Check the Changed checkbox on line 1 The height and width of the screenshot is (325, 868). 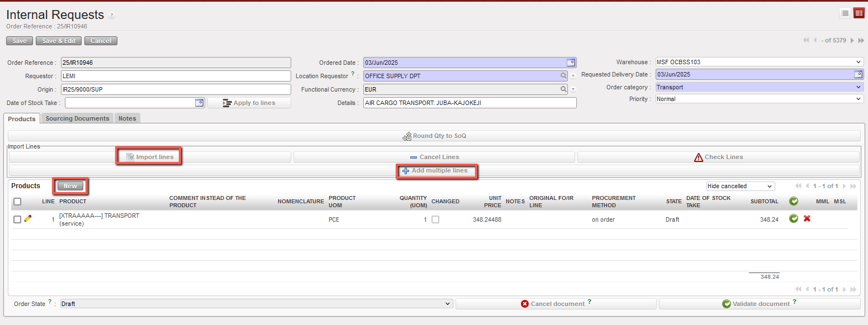435,219
